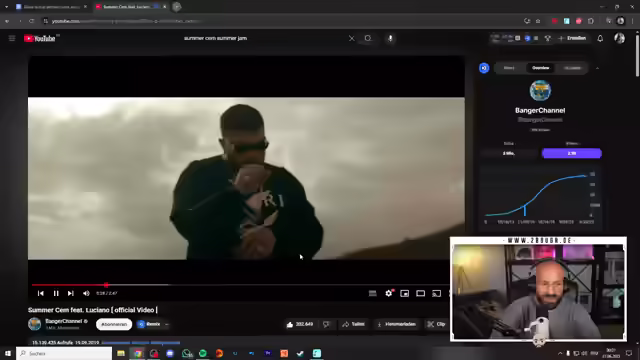Switch to the first browser tab
Viewport: 640px width, 360px height.
[x=51, y=7]
